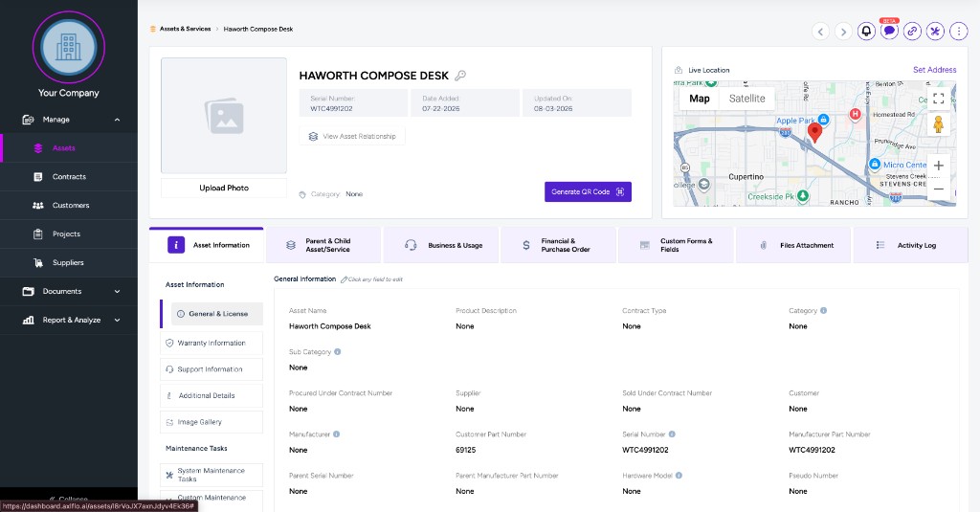Open the tools wrench icon in header
This screenshot has height=512, width=980.
coord(935,31)
